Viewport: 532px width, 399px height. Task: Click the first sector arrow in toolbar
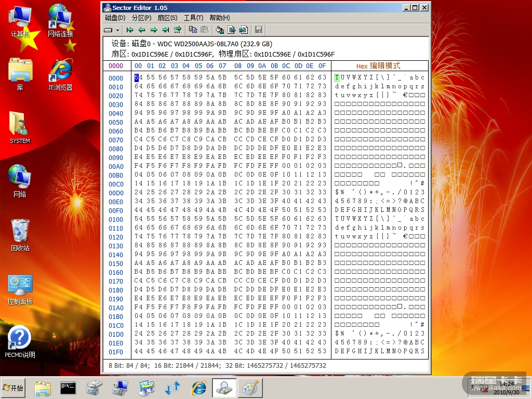tap(130, 30)
